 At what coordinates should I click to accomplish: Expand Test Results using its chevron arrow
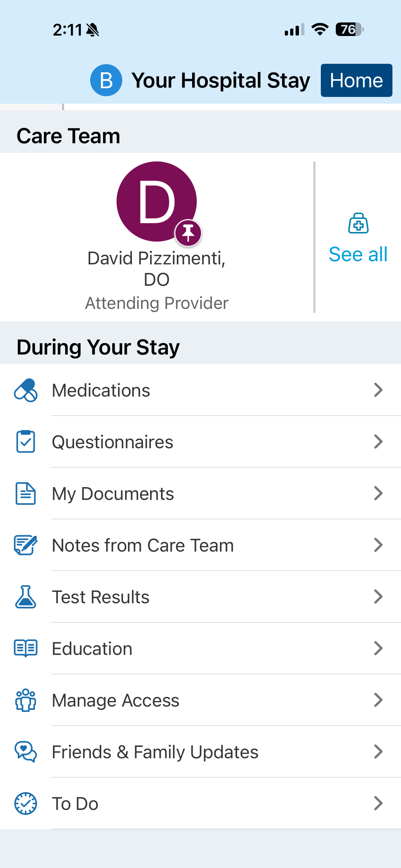tap(378, 597)
